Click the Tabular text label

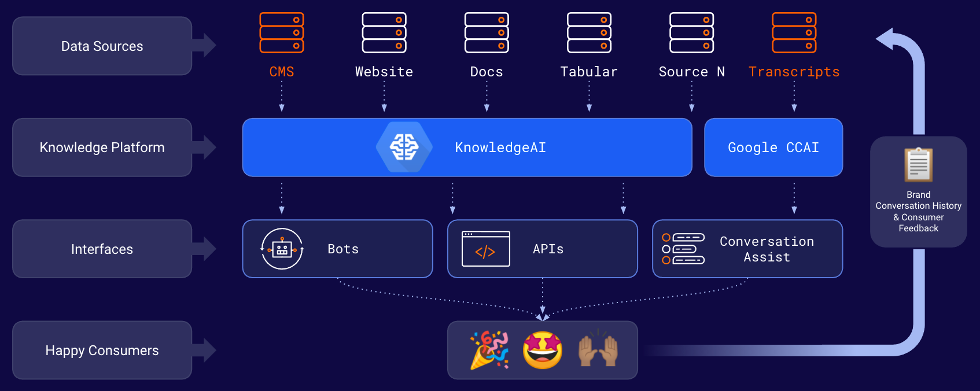[589, 72]
